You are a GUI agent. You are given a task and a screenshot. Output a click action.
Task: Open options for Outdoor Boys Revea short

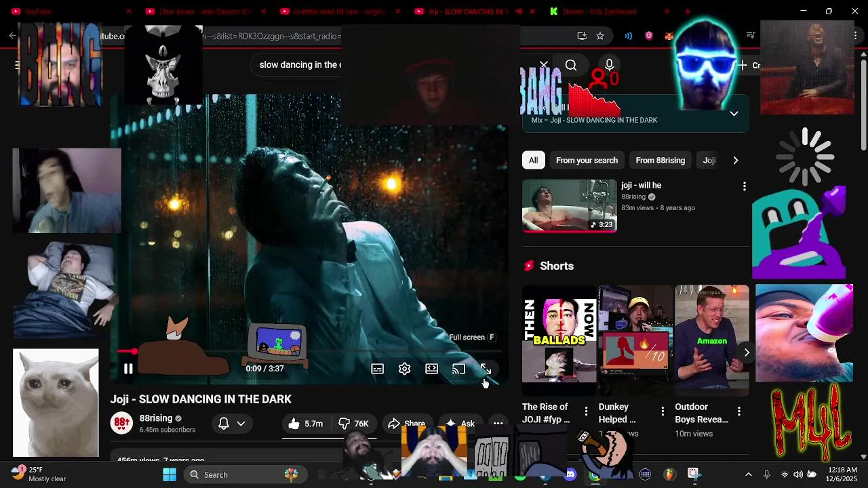pos(739,411)
